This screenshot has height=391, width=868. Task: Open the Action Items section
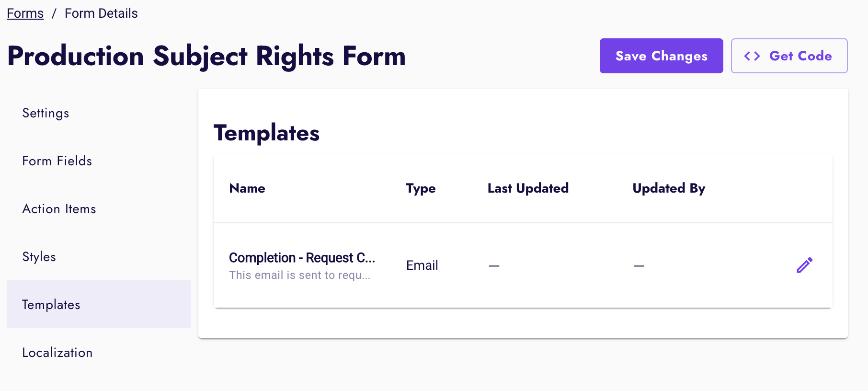(59, 209)
